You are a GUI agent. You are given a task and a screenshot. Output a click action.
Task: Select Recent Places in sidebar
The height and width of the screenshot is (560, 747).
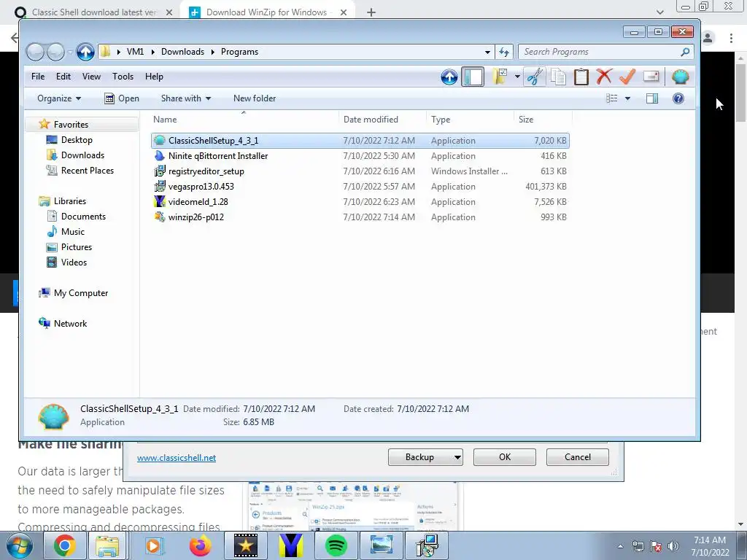coord(88,171)
